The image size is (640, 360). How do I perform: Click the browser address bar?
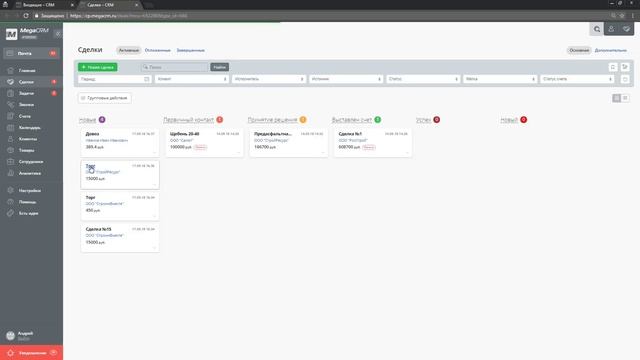click(x=318, y=16)
